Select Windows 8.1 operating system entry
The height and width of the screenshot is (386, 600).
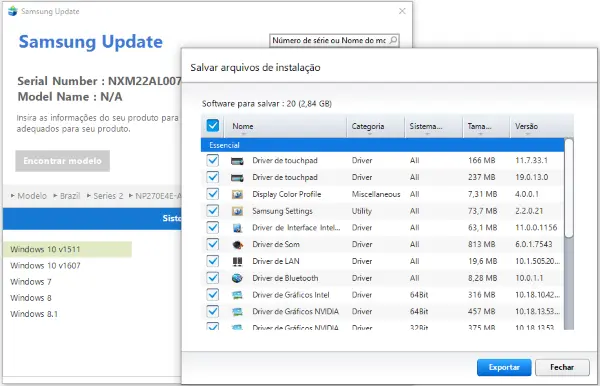[34, 314]
